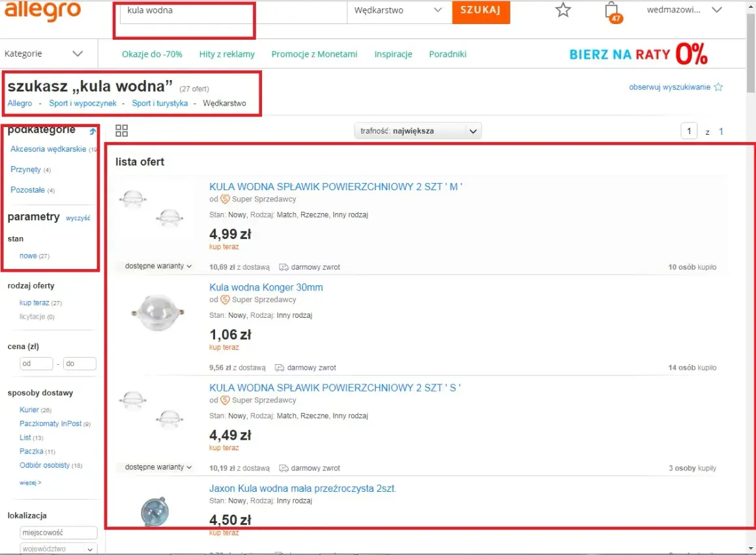
Task: Click blue up arrow beside podkategorie
Action: click(93, 130)
